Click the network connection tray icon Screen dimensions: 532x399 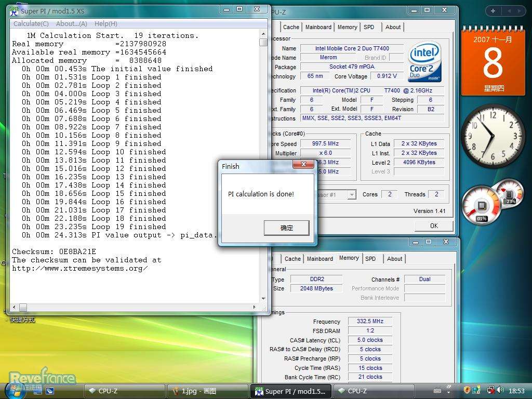point(490,390)
